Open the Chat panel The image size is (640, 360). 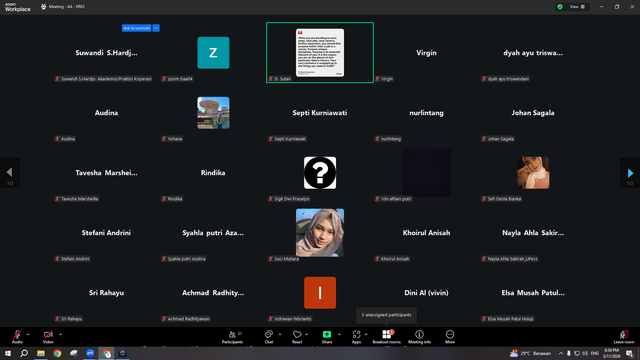pos(269,337)
